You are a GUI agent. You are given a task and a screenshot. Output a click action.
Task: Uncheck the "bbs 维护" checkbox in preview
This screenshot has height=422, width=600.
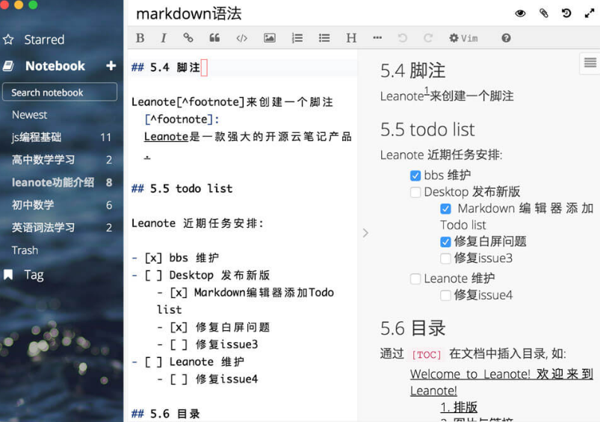click(415, 175)
